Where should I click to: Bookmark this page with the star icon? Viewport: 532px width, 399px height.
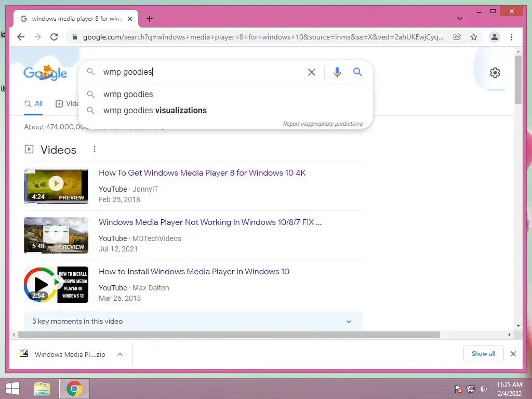pyautogui.click(x=474, y=37)
